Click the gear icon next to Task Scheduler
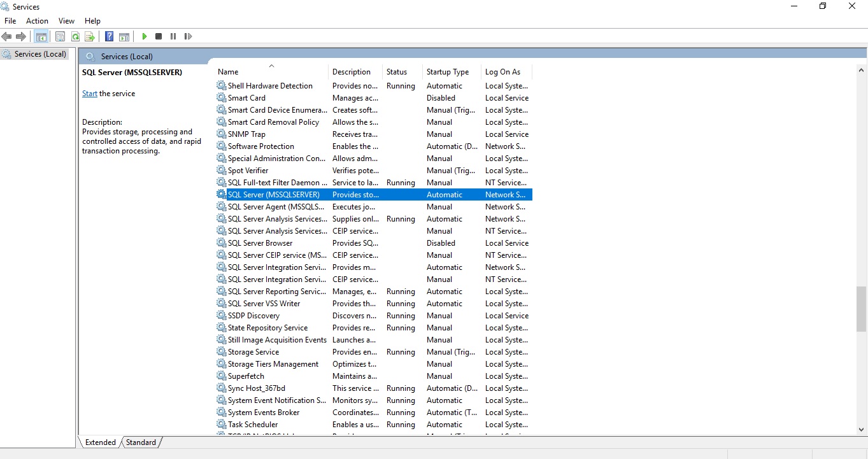This screenshot has width=868, height=459. (x=222, y=424)
